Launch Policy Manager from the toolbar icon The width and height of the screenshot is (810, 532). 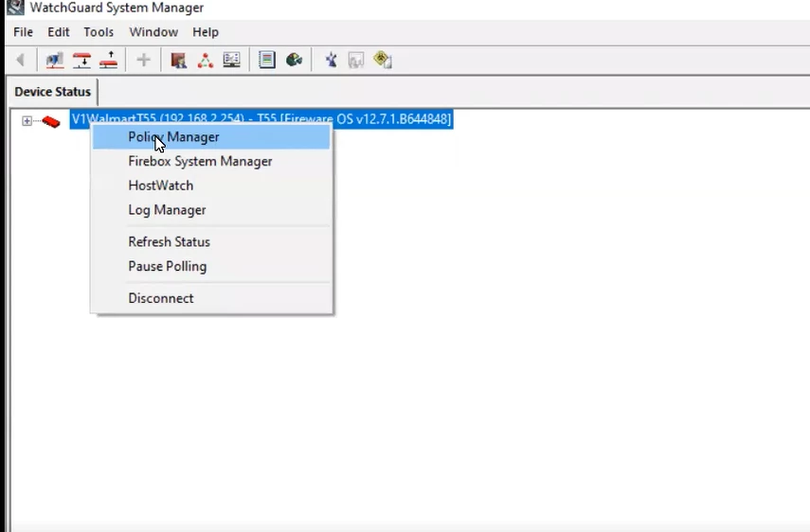(x=179, y=61)
